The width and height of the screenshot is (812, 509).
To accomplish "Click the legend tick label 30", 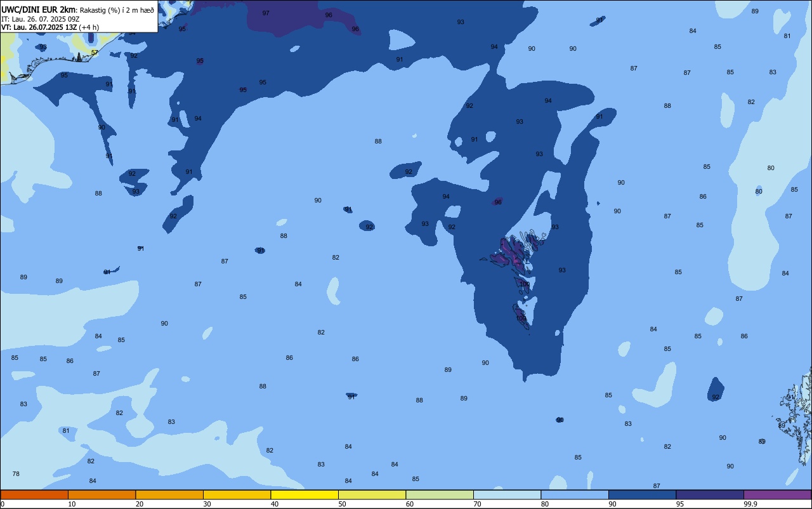I will coord(207,504).
